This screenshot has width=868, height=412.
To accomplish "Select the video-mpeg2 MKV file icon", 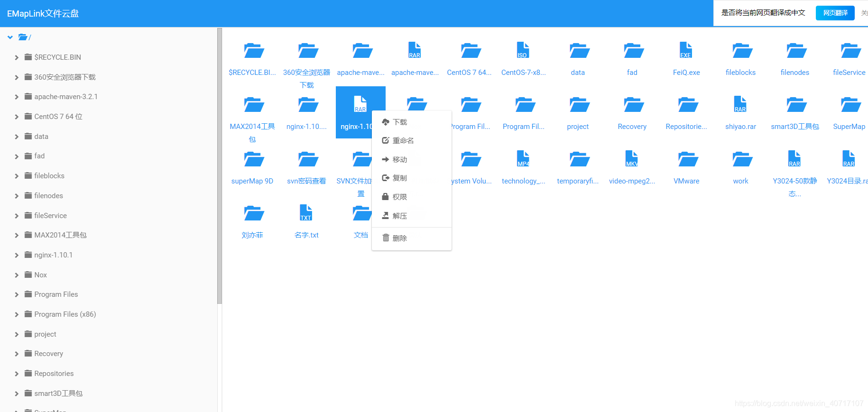I will pyautogui.click(x=632, y=159).
